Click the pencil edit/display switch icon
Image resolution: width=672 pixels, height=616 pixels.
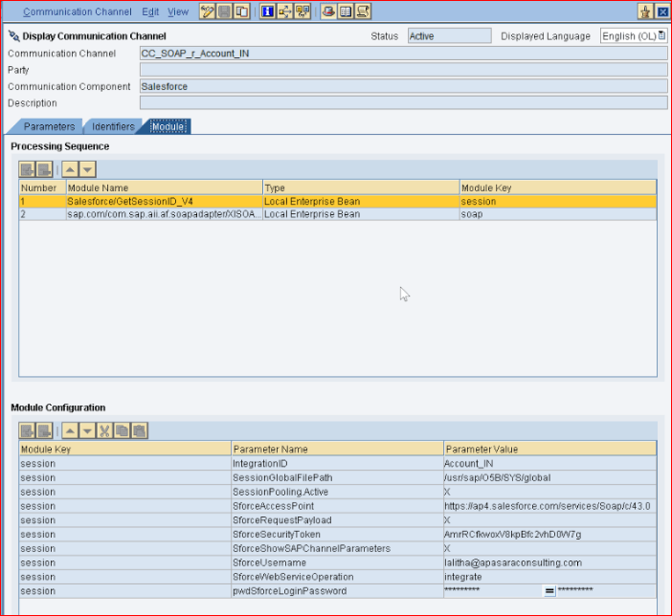[207, 11]
